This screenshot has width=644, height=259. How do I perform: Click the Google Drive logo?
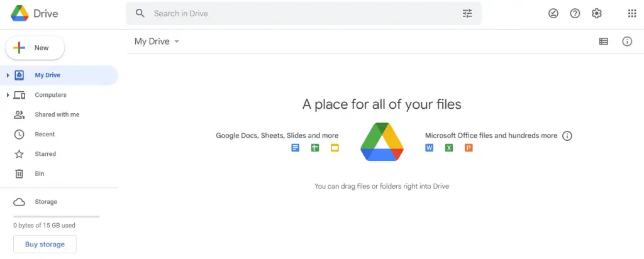click(x=19, y=14)
